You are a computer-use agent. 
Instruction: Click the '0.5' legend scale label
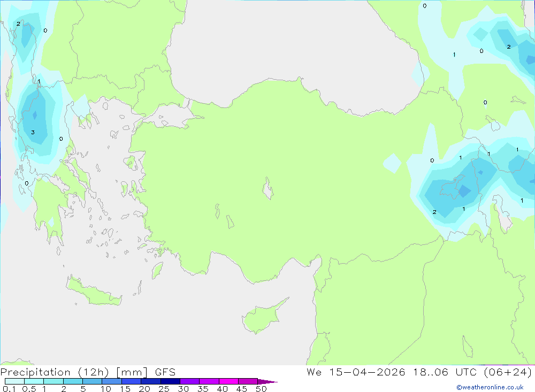click(29, 389)
